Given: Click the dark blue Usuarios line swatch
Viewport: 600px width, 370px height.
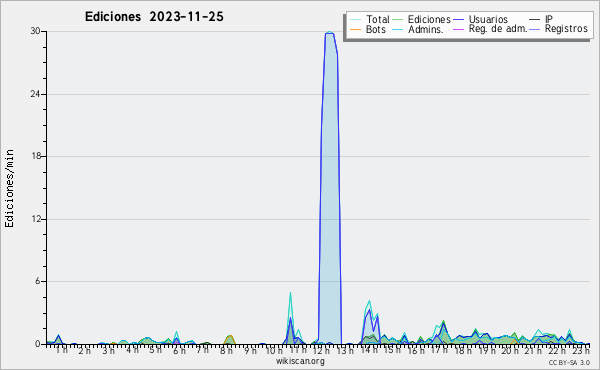Looking at the screenshot, I should (x=458, y=19).
